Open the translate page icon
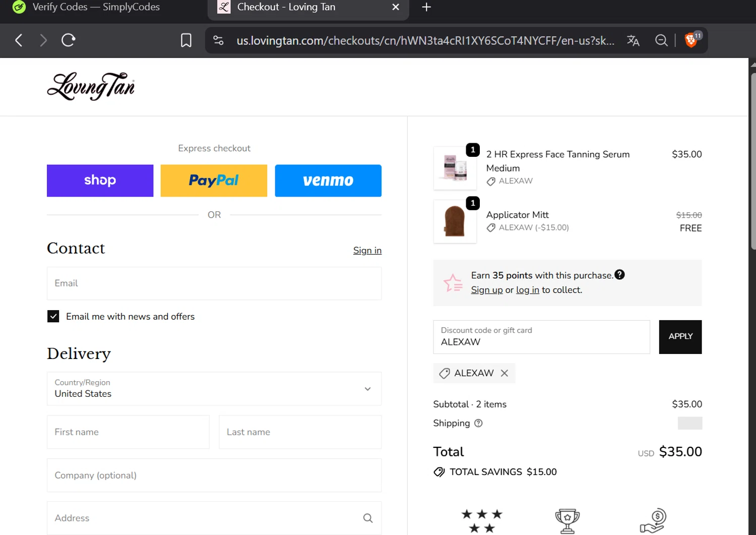756x535 pixels. click(633, 40)
